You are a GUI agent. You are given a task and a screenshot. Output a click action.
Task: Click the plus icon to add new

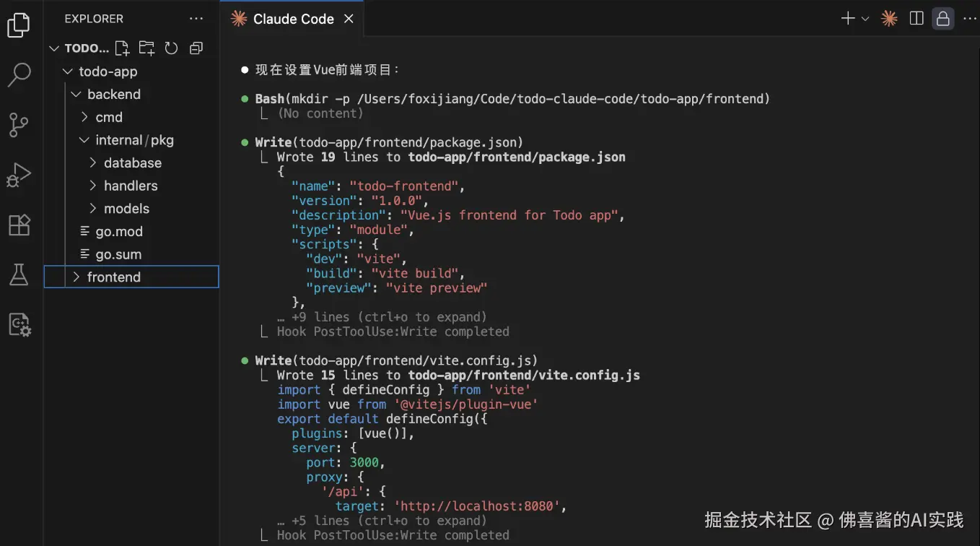pos(848,19)
